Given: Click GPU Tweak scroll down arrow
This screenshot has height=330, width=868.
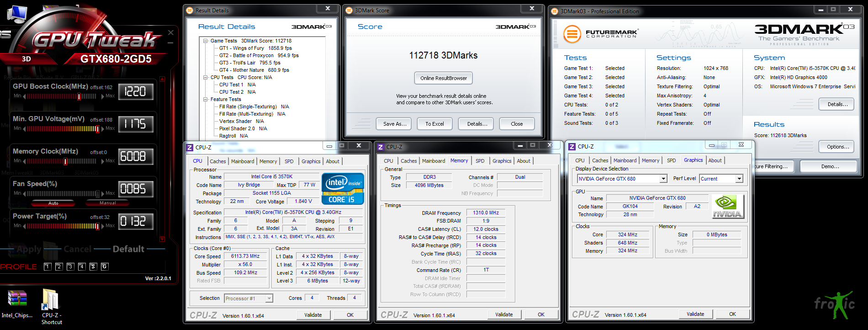Looking at the screenshot, I should (x=162, y=239).
